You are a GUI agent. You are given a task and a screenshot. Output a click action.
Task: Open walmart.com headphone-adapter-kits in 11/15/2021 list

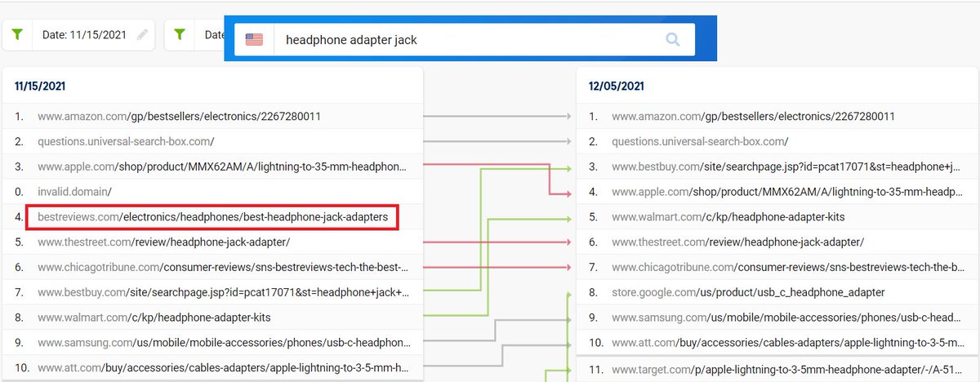[154, 317]
